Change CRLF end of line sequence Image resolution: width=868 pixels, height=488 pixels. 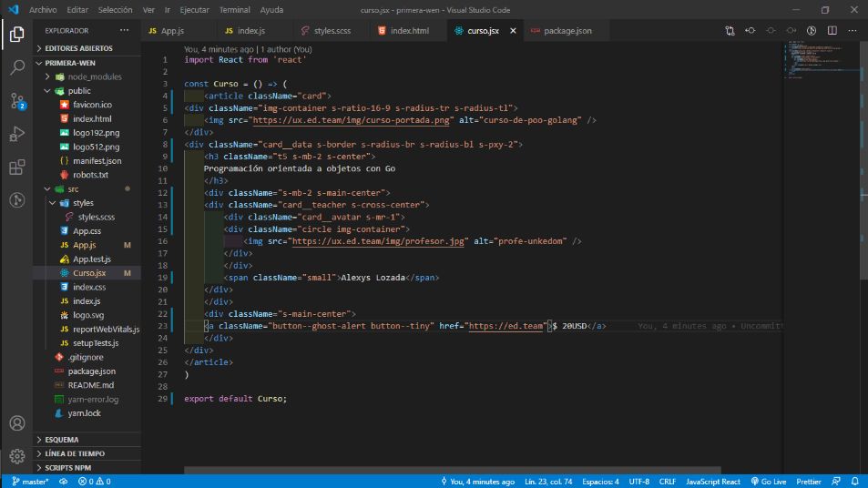(x=667, y=482)
